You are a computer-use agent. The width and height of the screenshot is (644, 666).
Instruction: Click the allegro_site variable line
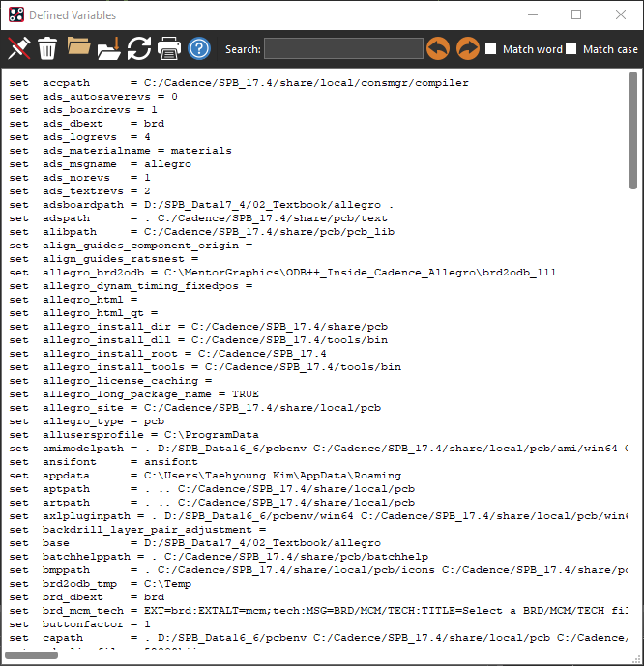coord(195,409)
